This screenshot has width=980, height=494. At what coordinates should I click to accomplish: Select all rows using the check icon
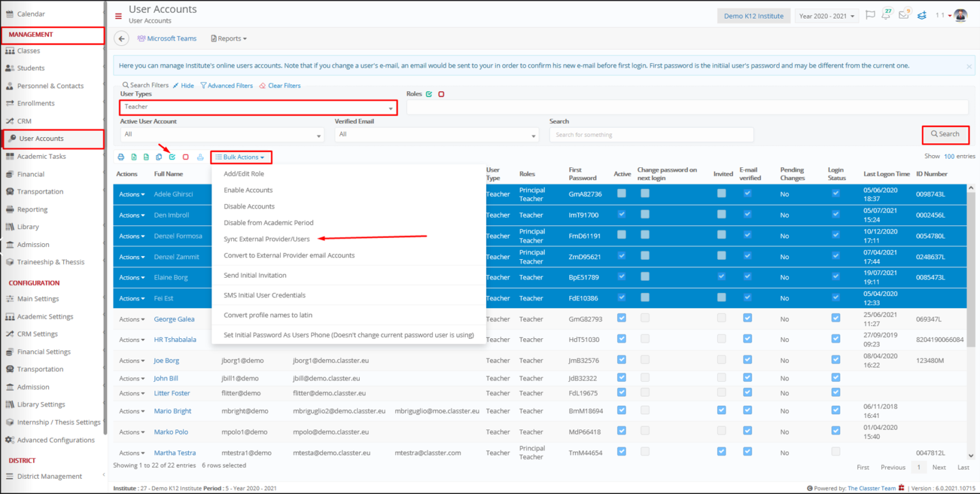coord(172,156)
